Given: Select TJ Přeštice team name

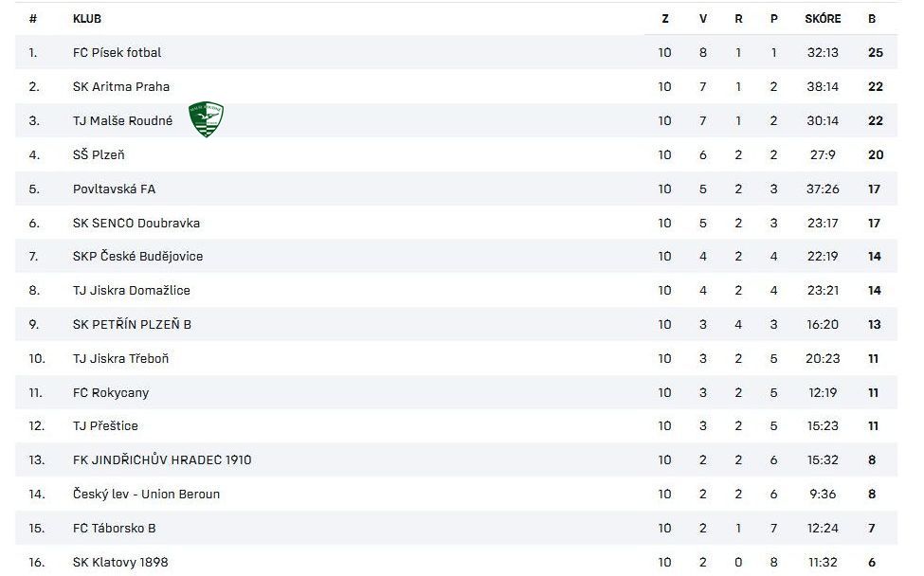Looking at the screenshot, I should pyautogui.click(x=105, y=425).
